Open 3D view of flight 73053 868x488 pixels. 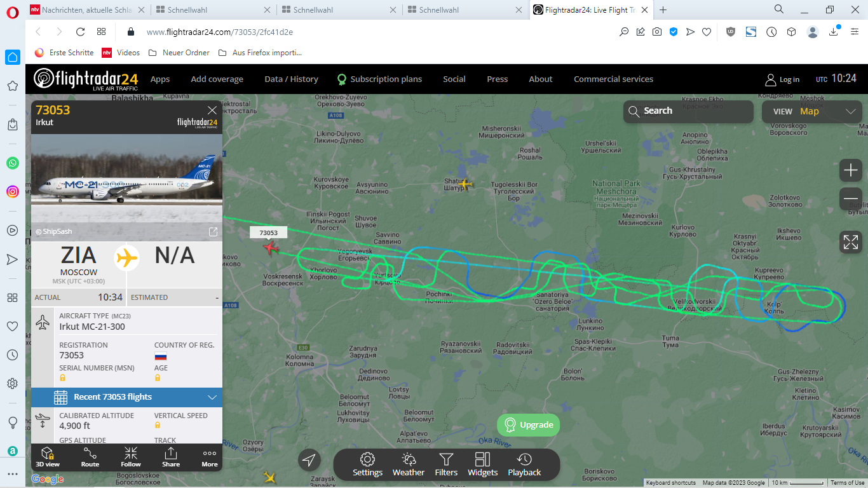pos(48,457)
